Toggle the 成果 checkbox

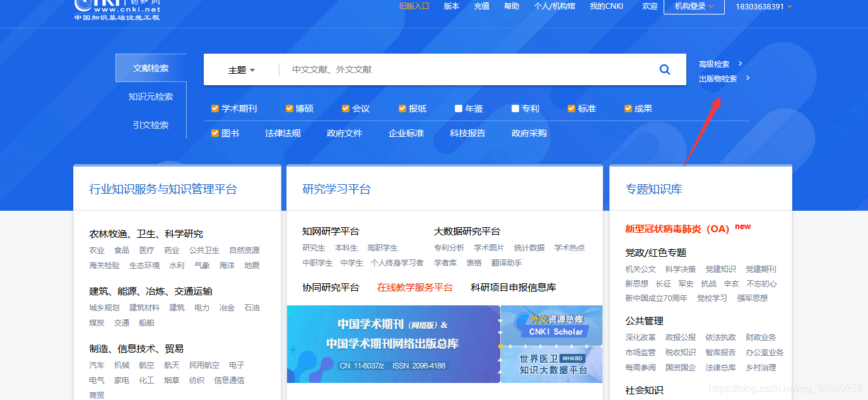tap(628, 109)
